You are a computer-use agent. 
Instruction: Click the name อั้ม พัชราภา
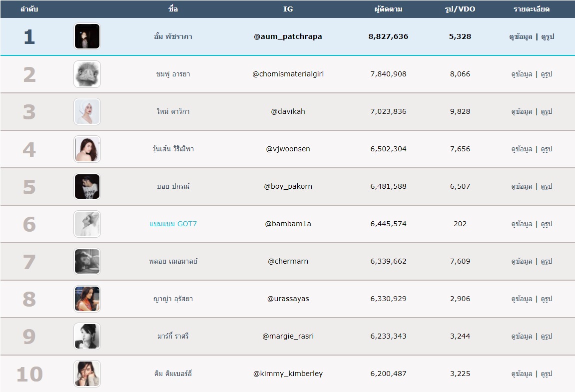click(x=173, y=36)
